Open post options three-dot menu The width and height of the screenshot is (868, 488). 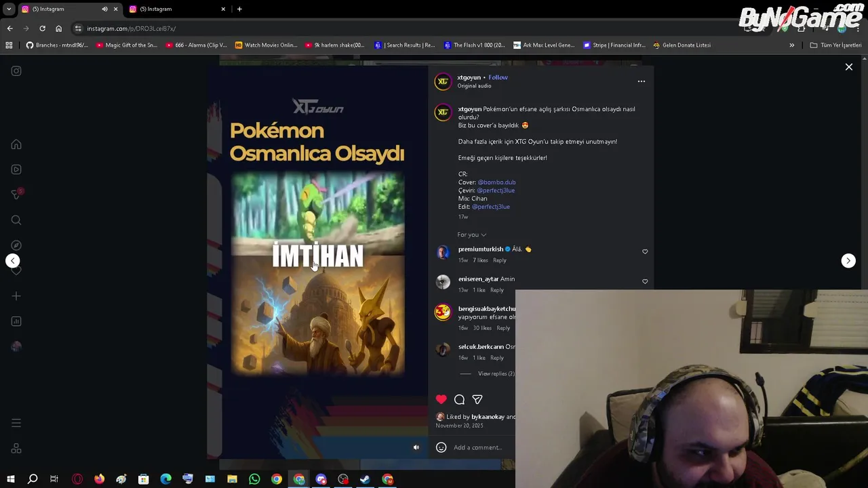pyautogui.click(x=642, y=81)
